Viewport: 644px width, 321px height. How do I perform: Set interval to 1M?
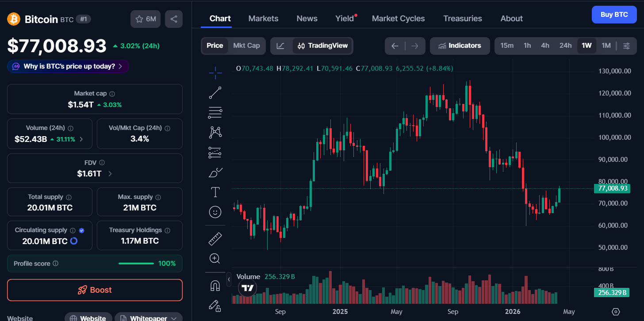[x=606, y=46]
